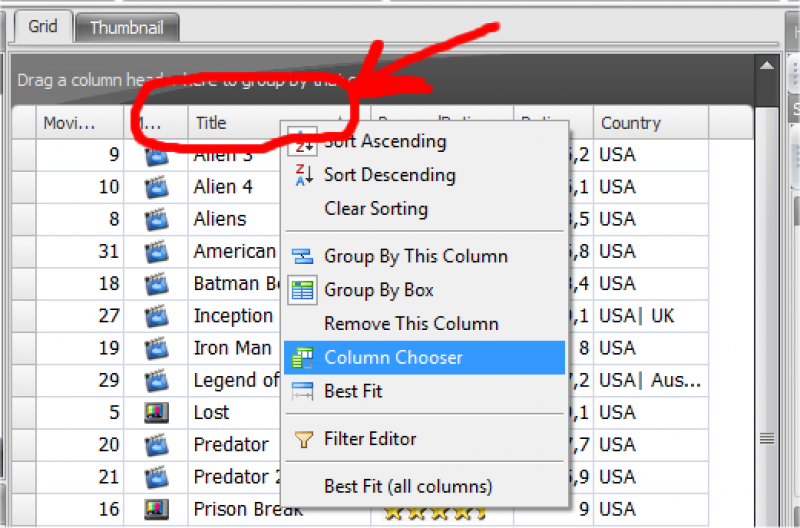Image resolution: width=800 pixels, height=528 pixels.
Task: Click the Column Chooser icon
Action: (303, 358)
